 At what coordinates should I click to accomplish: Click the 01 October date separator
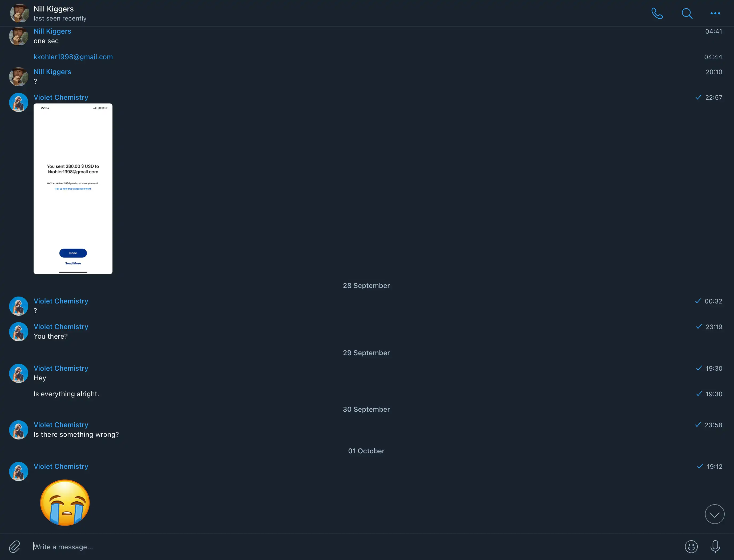click(x=366, y=451)
